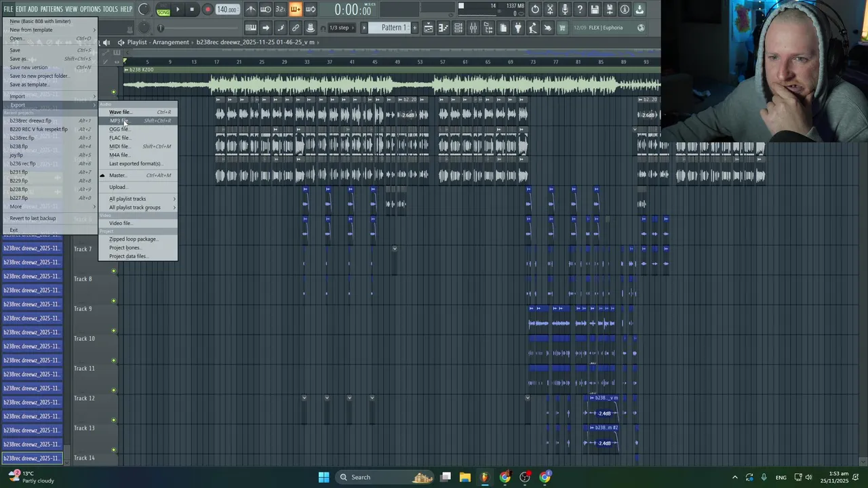Click the shopping cart content library icon

point(562,28)
